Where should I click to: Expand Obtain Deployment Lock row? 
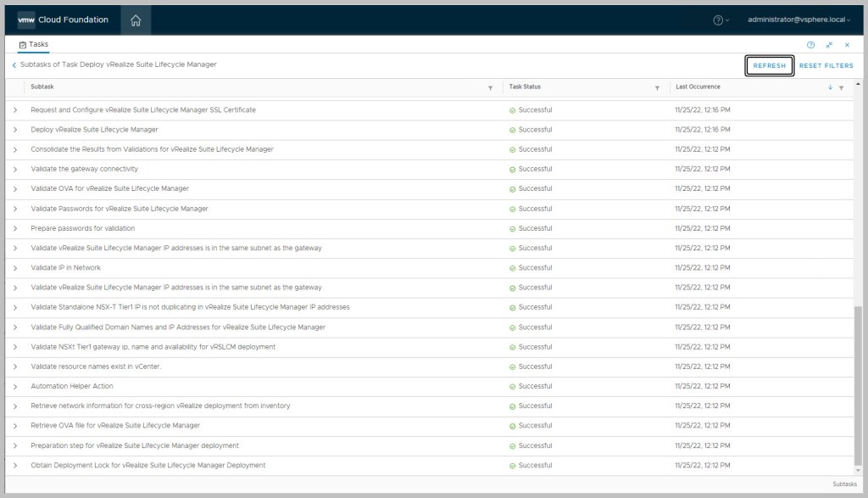pyautogui.click(x=15, y=465)
